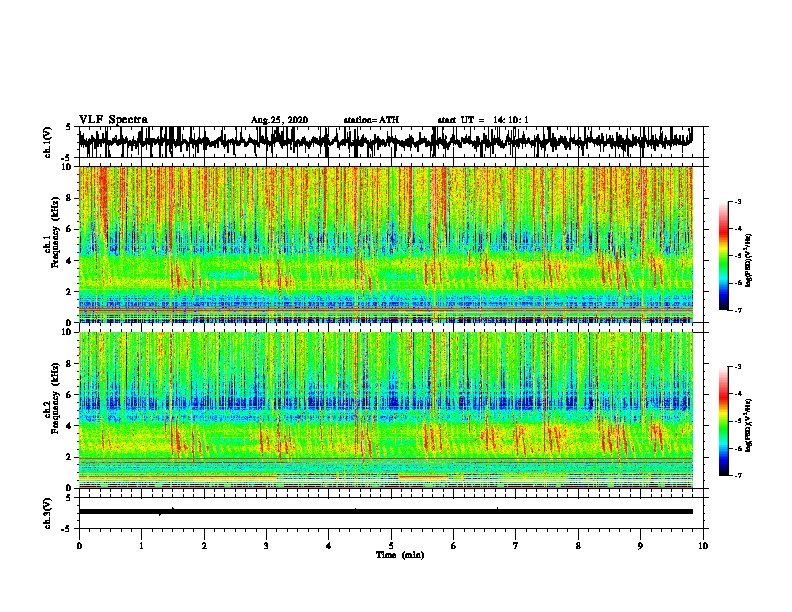Click the ch.1 color scale bar
792x612 pixels.
pos(723,256)
